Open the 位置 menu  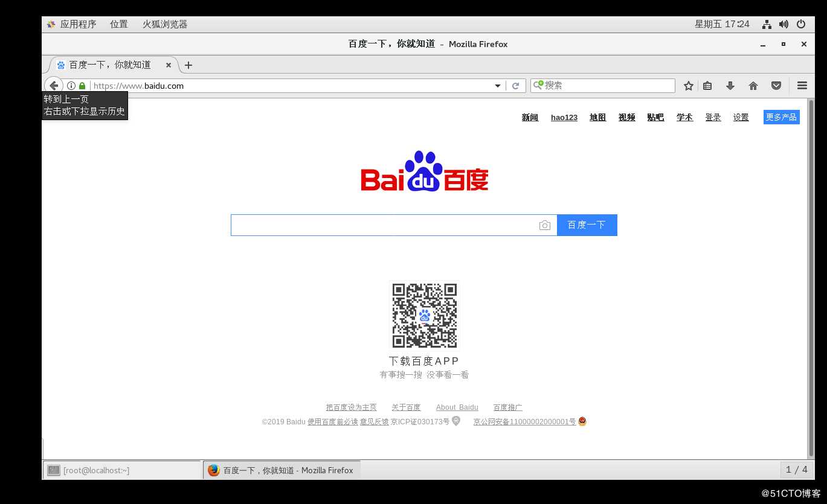click(x=119, y=24)
